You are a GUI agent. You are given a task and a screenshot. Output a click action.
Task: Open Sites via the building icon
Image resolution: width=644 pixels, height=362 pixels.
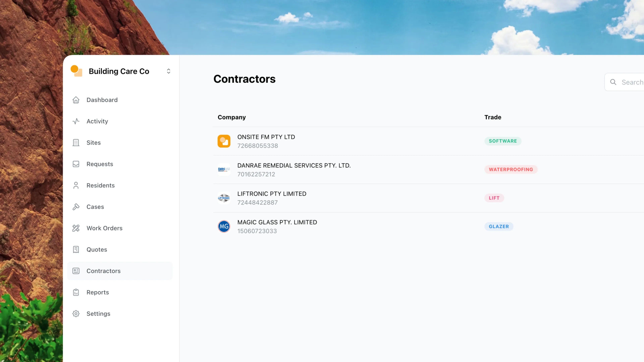point(76,143)
